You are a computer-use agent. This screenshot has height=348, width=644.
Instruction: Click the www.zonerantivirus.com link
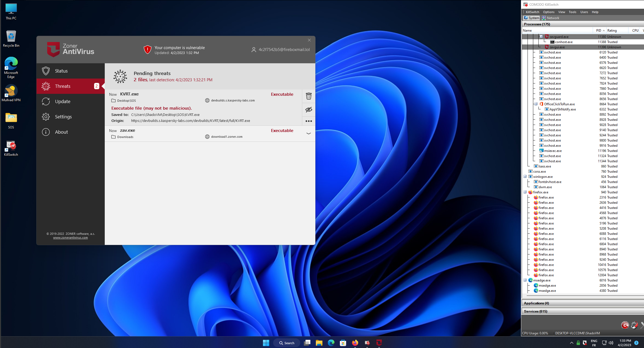point(70,238)
